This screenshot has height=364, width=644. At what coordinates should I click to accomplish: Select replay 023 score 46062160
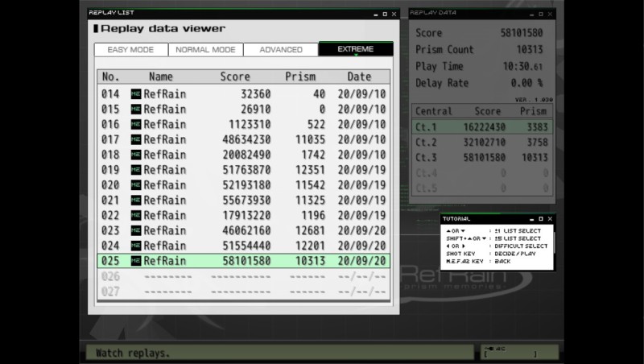pos(244,231)
